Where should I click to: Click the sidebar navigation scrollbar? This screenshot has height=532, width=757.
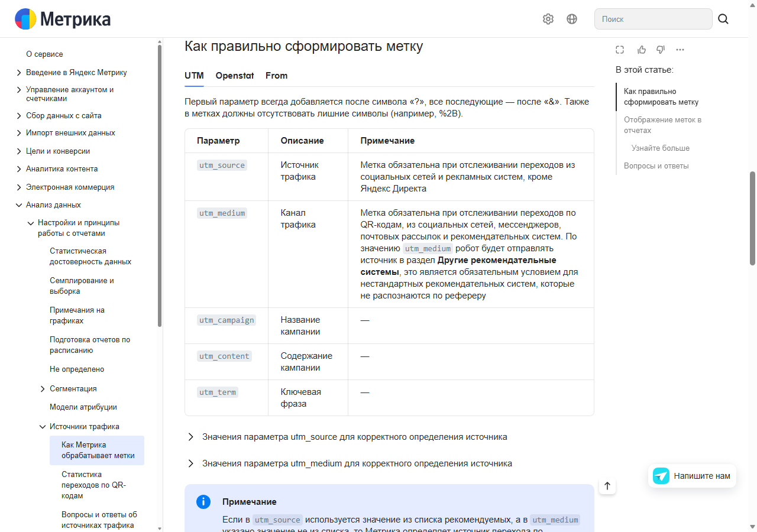pos(160,185)
